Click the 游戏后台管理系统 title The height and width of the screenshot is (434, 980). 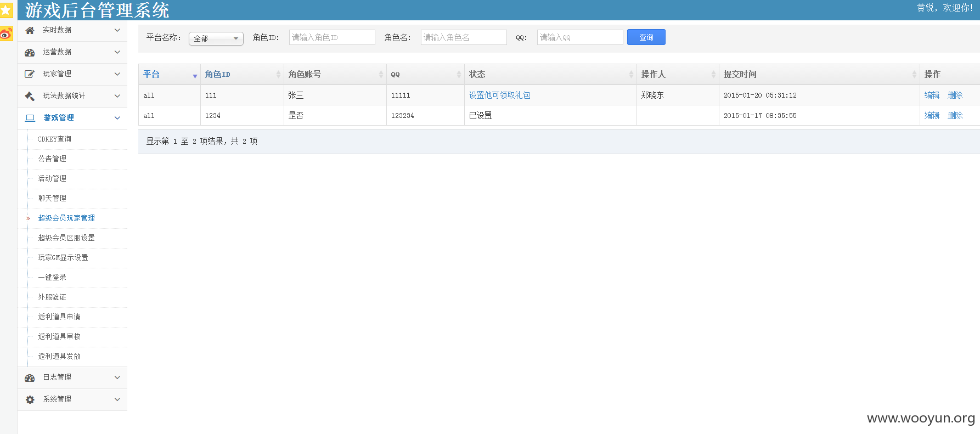(97, 10)
